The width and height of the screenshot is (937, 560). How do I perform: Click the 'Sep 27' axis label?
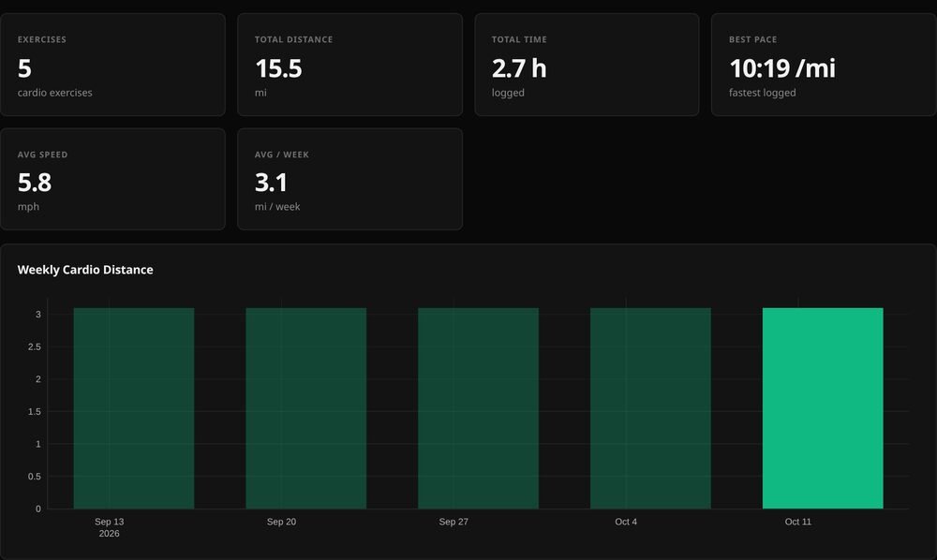point(454,522)
